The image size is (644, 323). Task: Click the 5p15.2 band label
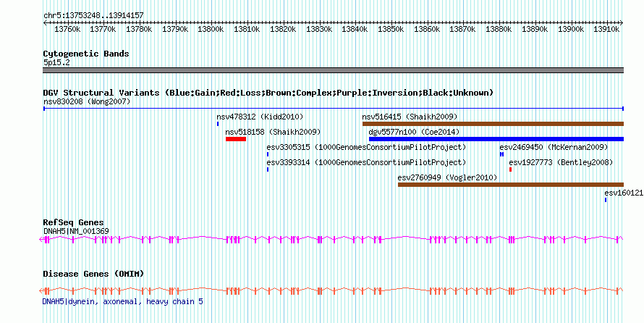coord(56,63)
